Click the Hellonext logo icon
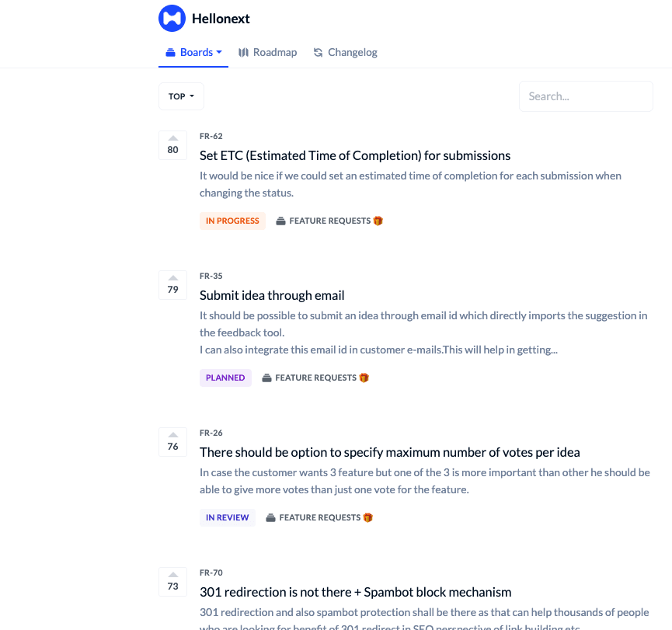The height and width of the screenshot is (630, 672). point(172,19)
